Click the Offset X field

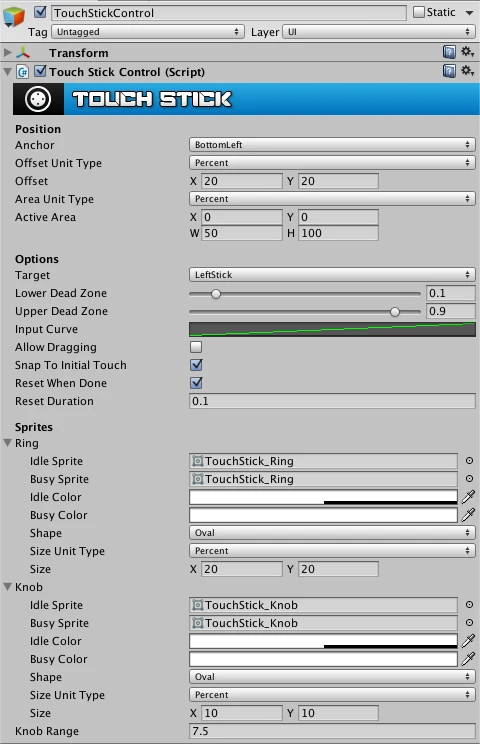[242, 181]
